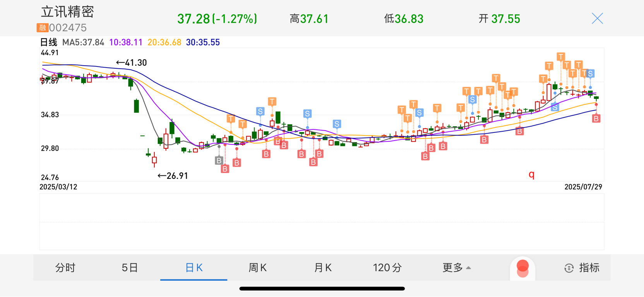644x297 pixels.
Task: Tap the ←26.91 lowest price annotation
Action: (x=173, y=176)
